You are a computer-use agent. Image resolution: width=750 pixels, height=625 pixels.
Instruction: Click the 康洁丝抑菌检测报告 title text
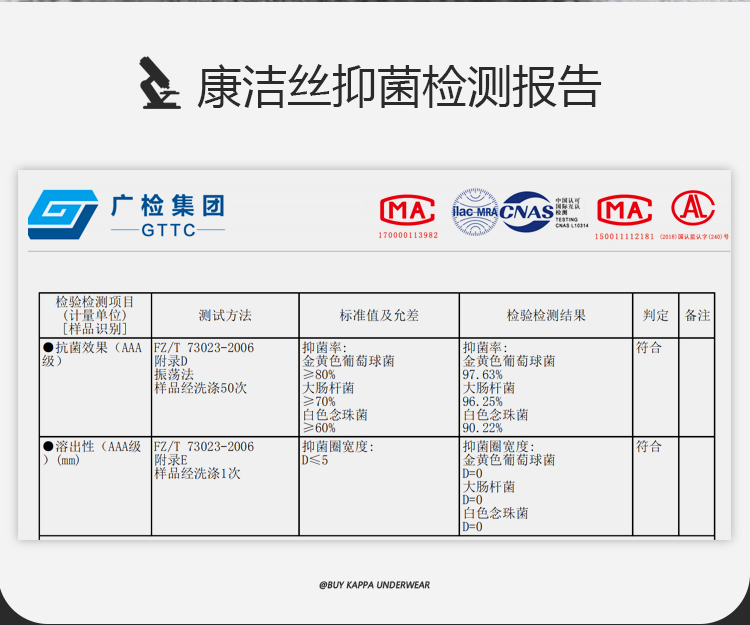click(x=398, y=86)
